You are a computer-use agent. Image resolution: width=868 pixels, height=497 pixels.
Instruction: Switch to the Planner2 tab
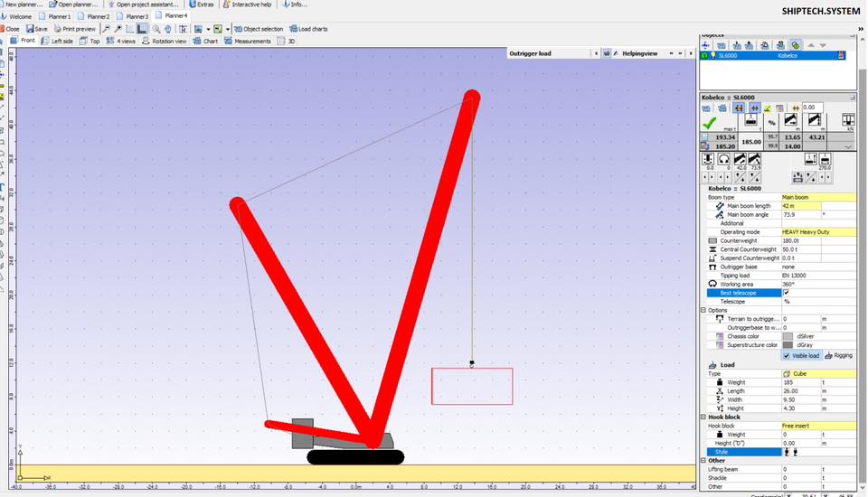tap(94, 16)
